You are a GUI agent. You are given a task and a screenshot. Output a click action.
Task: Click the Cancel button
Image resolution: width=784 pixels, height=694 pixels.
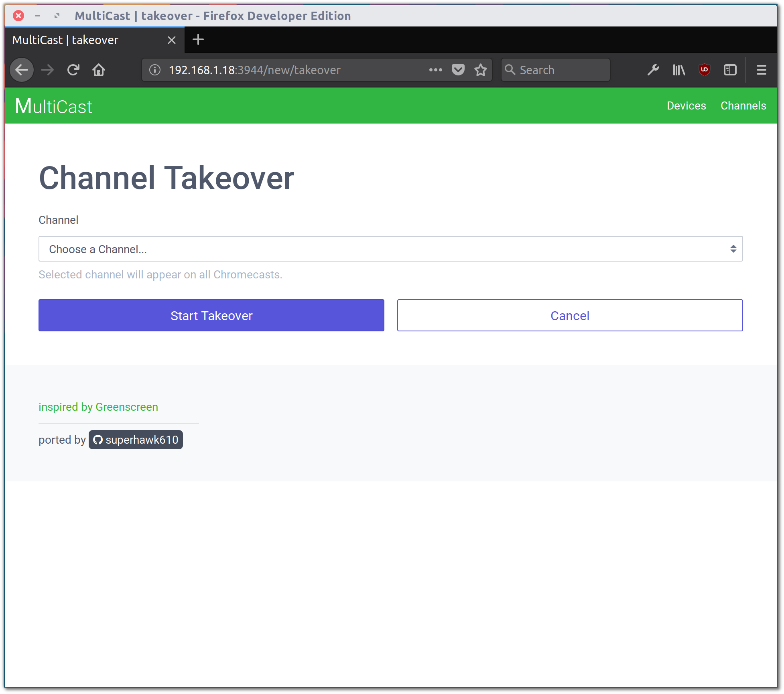tap(570, 315)
